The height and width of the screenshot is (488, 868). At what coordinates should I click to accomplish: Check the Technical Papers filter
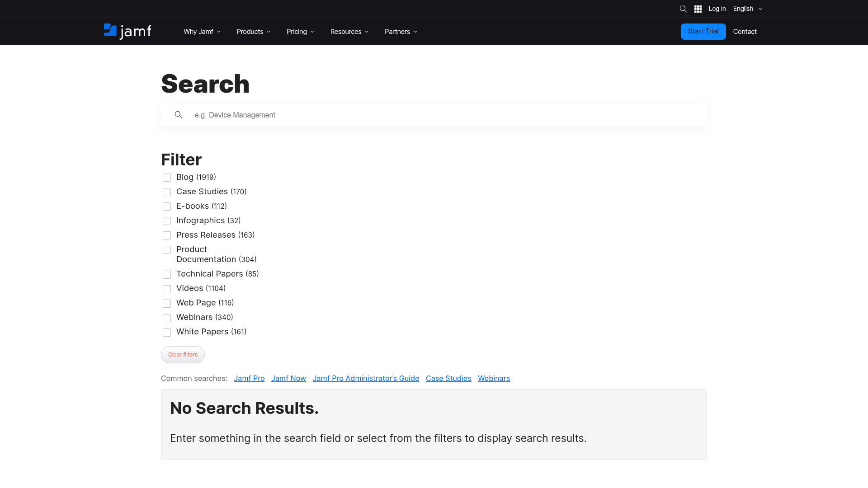pos(167,275)
